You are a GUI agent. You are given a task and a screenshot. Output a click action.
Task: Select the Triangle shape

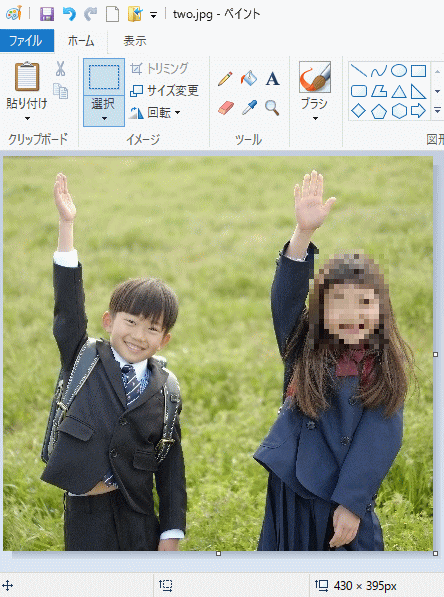click(399, 91)
